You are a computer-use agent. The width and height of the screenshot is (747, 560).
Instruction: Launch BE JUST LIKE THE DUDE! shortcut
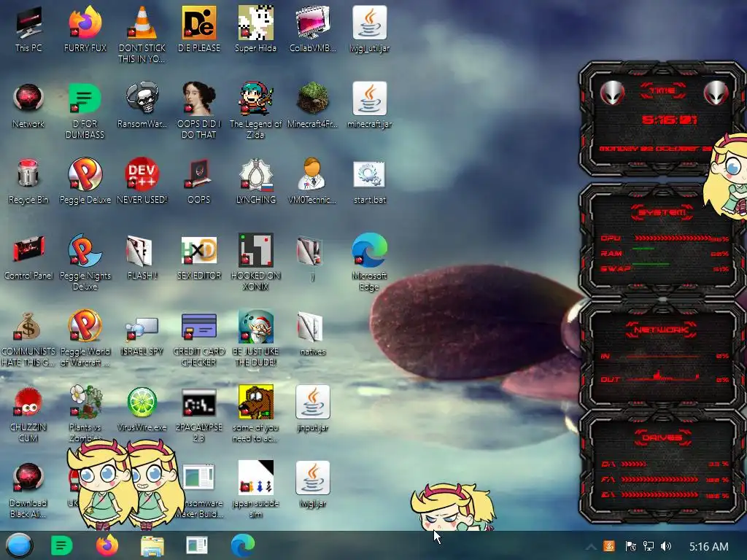256,338
